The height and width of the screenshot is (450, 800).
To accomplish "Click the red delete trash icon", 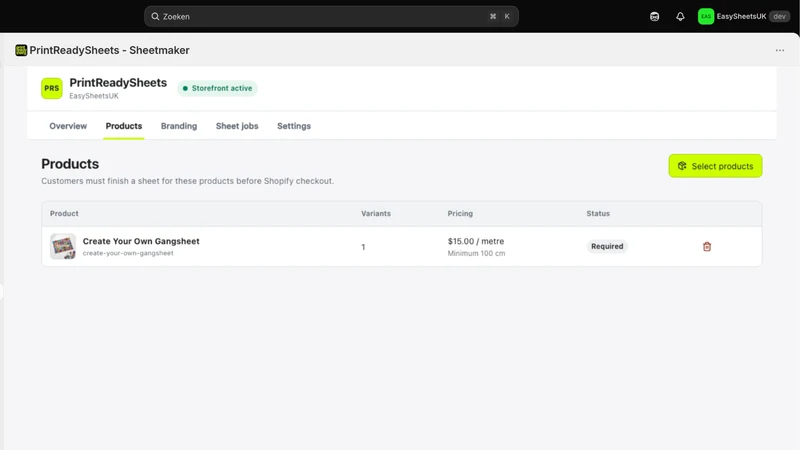I will point(707,246).
